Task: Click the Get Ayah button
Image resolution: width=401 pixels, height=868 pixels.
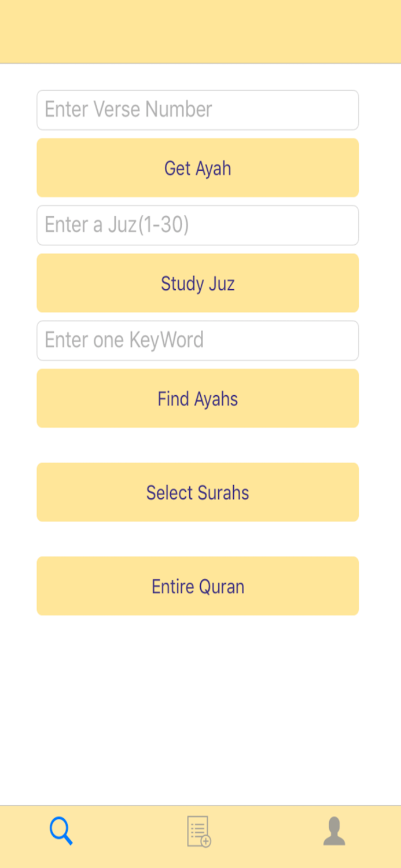Action: click(x=197, y=167)
